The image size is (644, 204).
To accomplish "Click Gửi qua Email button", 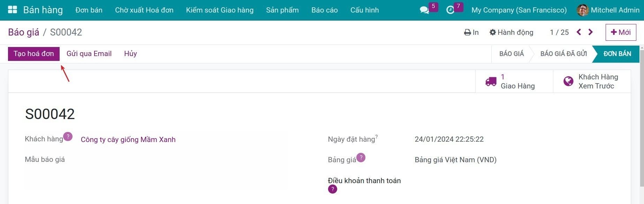I will pyautogui.click(x=89, y=54).
